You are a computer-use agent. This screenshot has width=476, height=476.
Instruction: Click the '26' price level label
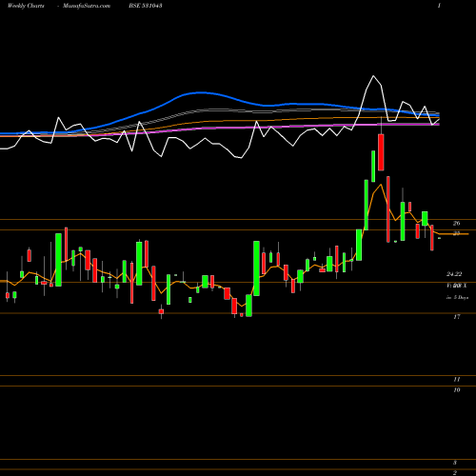point(457,224)
